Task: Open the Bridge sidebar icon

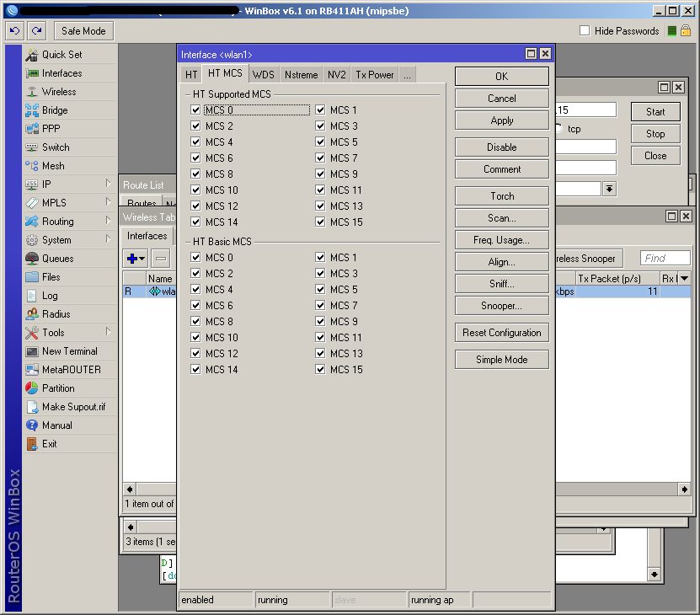Action: (32, 110)
